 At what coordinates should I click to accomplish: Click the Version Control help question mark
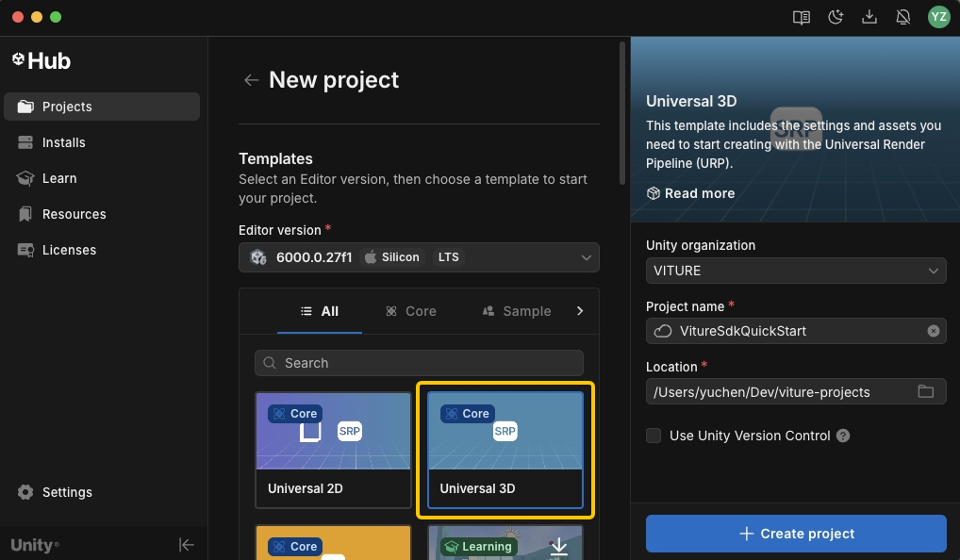click(x=843, y=436)
